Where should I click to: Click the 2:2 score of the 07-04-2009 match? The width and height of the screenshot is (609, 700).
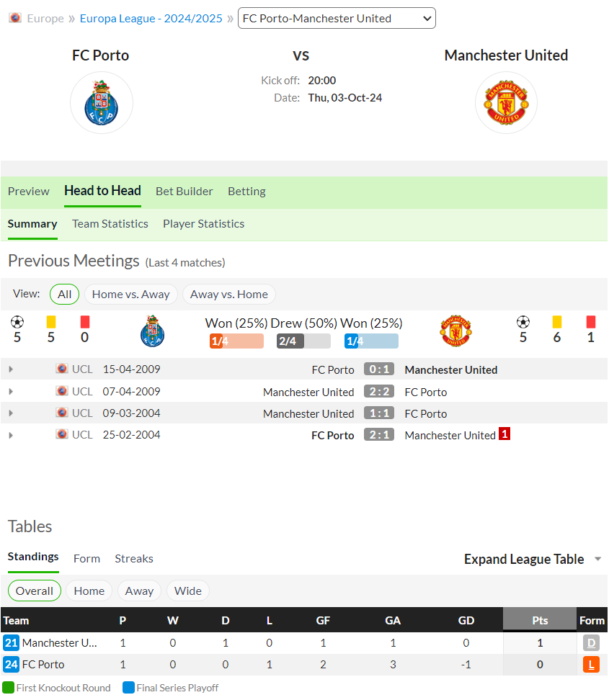tap(379, 392)
